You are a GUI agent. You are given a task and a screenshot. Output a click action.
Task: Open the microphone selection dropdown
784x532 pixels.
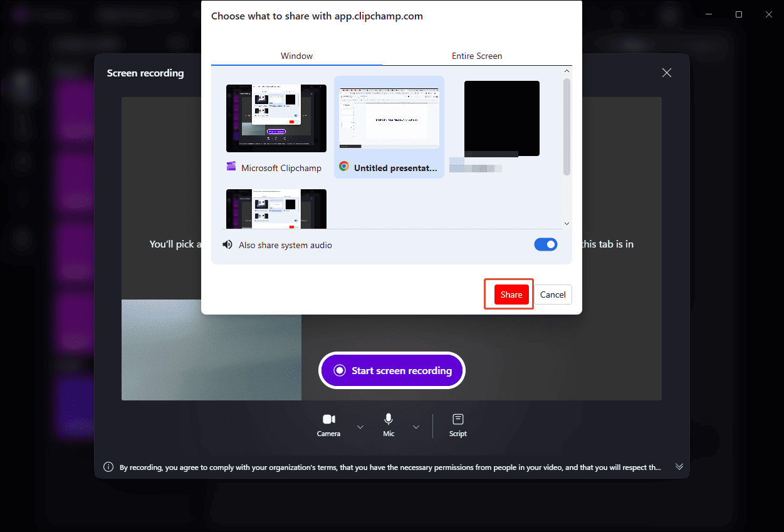416,425
